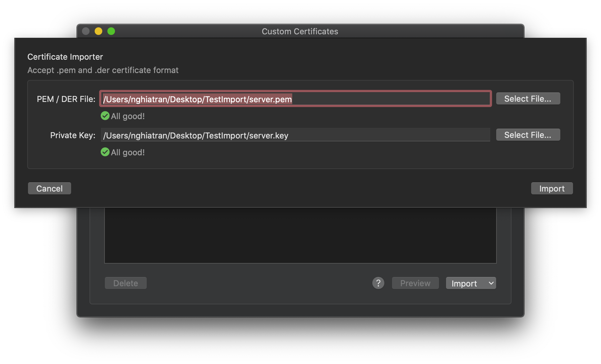Click the "Private Key:" label

(x=73, y=135)
